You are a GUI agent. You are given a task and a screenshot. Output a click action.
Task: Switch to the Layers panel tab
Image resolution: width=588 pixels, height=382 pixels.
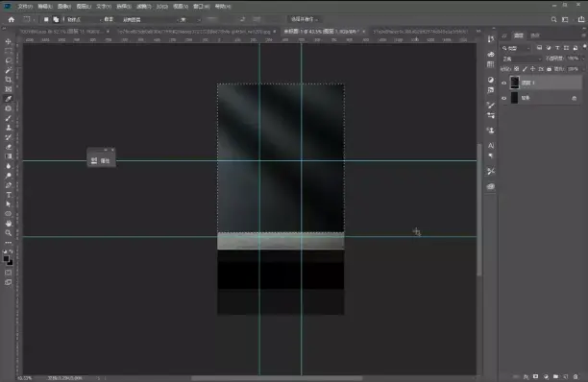(519, 36)
